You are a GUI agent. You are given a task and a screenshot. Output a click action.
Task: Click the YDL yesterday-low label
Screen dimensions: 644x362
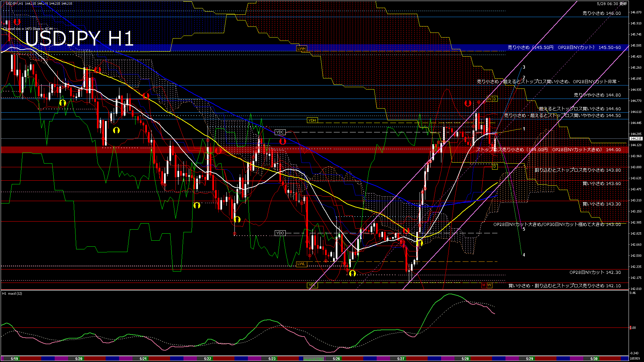click(x=312, y=285)
